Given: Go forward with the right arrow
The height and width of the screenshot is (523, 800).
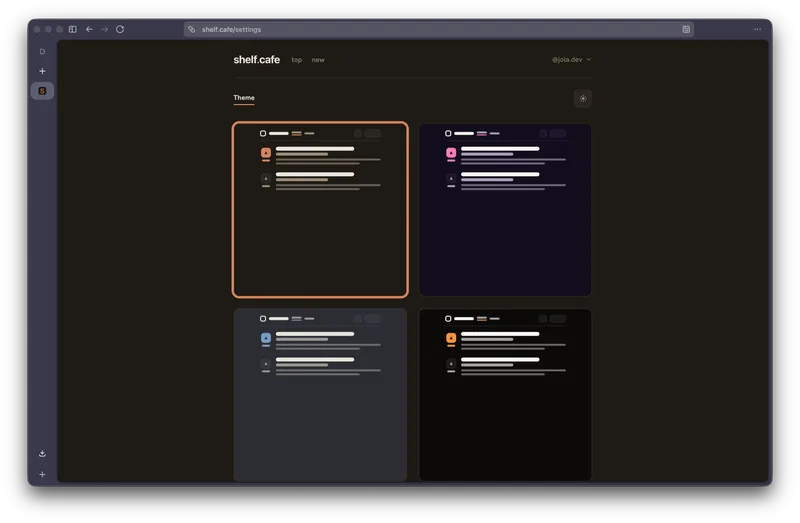Looking at the screenshot, I should click(105, 30).
